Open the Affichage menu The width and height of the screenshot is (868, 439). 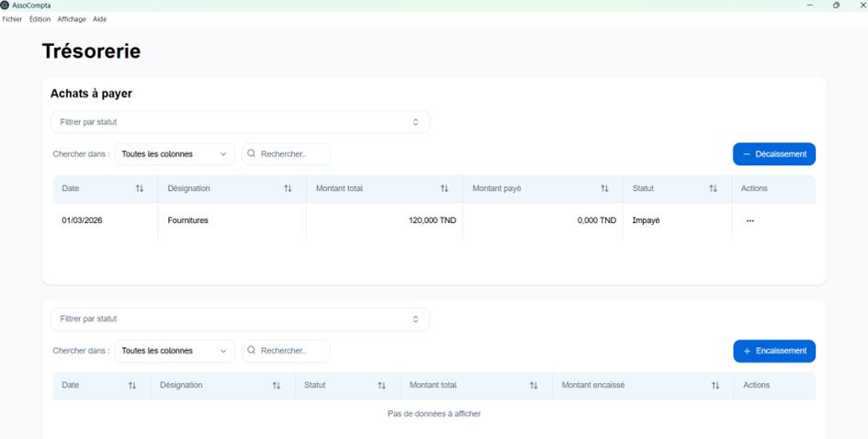72,19
